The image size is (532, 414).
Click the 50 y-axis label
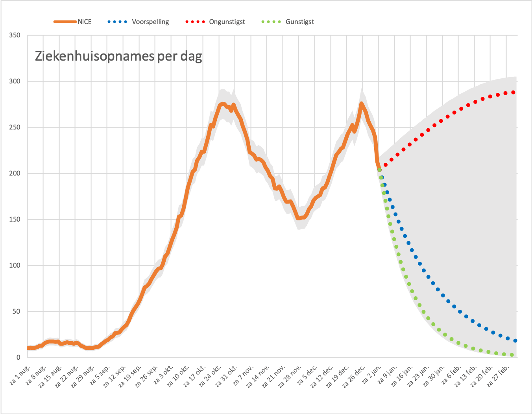click(16, 312)
